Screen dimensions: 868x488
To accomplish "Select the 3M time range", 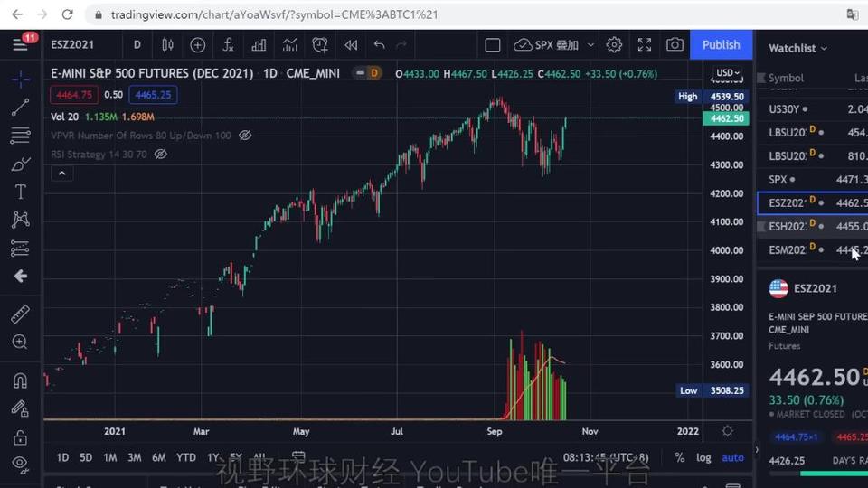I will (135, 457).
